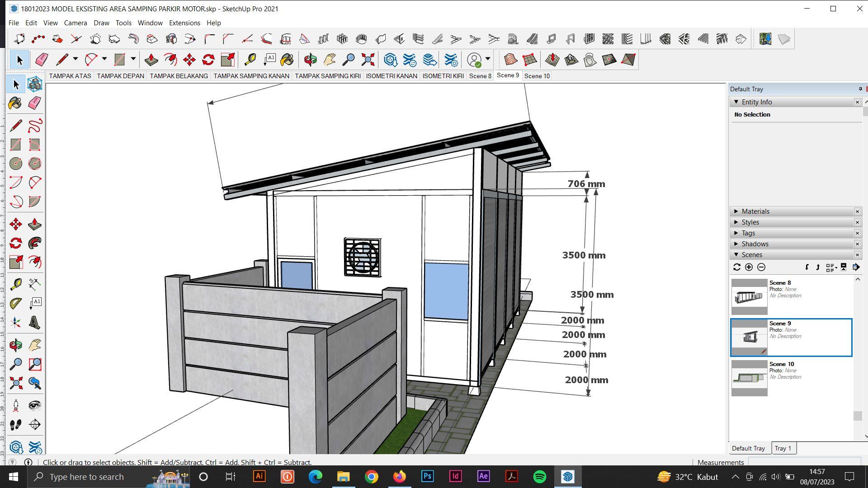The image size is (868, 488).
Task: Remove scene using the minus icon
Action: 761,267
